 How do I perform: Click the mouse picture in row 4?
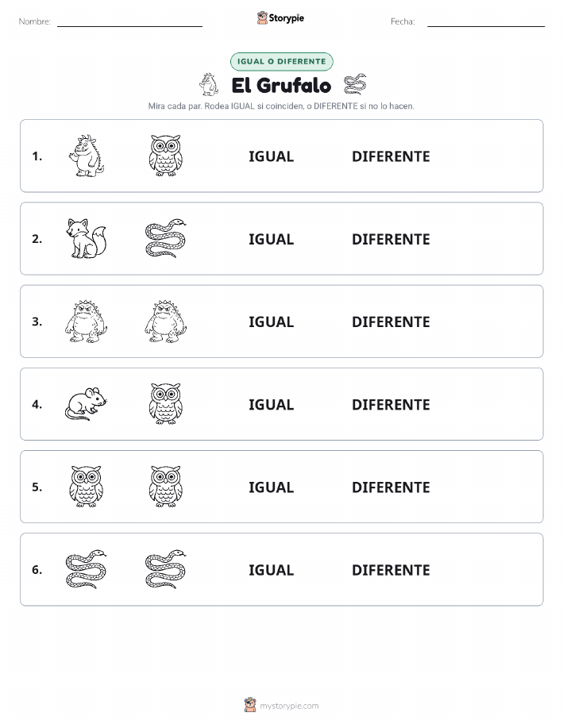[86, 404]
